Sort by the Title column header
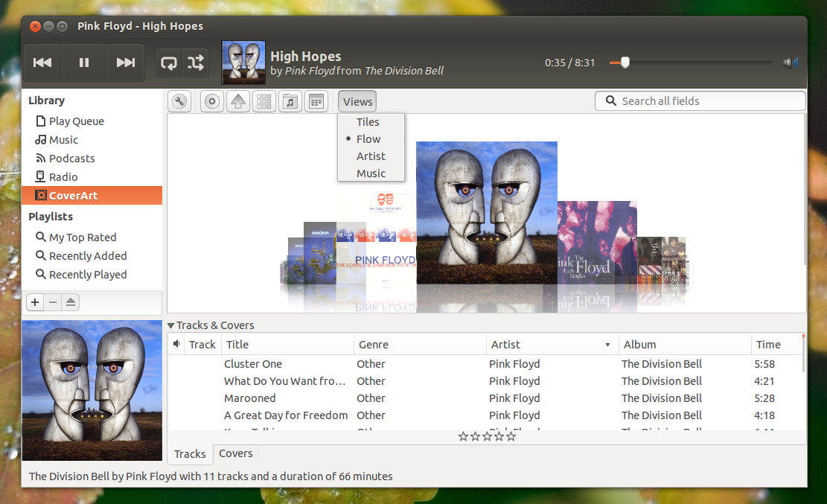Viewport: 827px width, 504px height. [287, 345]
